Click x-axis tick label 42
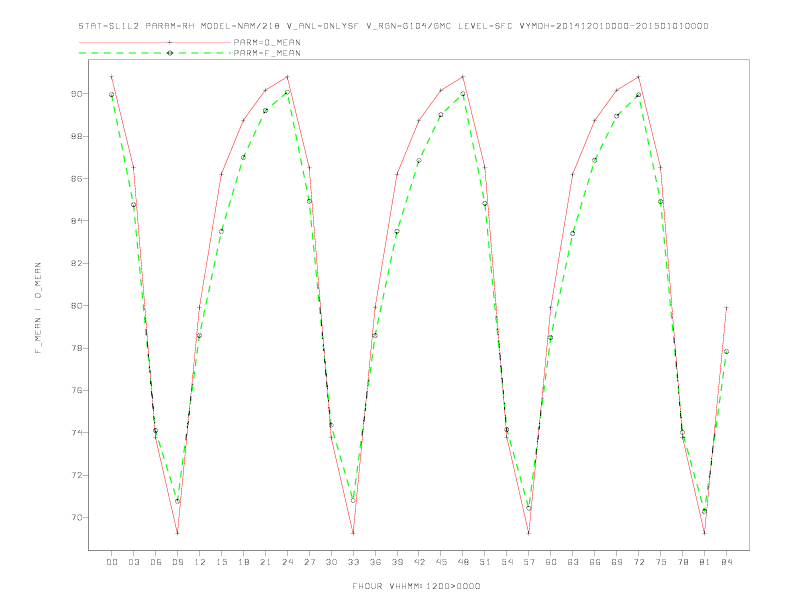Screen dimensions: 792x612 (x=419, y=562)
